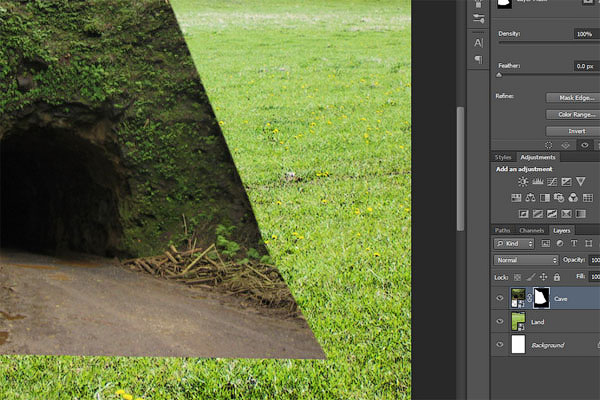Load selection from mask icon

coord(549,145)
